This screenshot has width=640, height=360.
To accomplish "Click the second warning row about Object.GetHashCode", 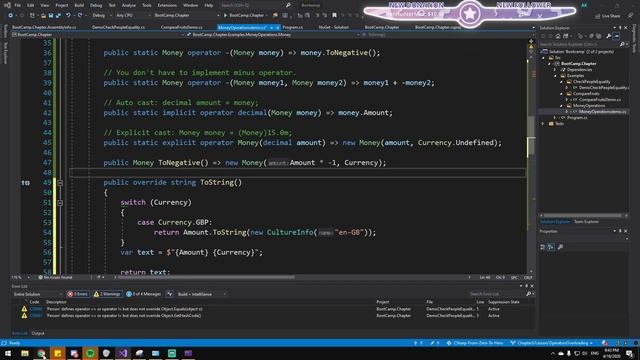I will pyautogui.click(x=273, y=316).
